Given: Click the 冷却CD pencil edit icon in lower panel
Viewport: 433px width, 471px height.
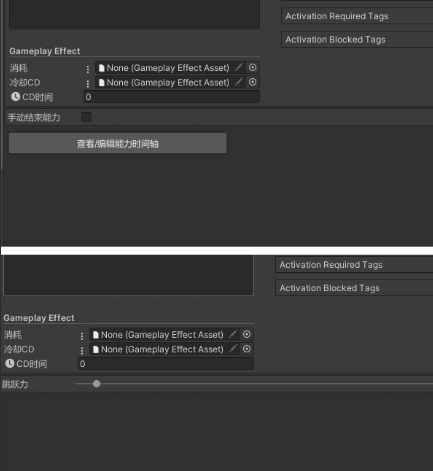Looking at the screenshot, I should point(233,349).
